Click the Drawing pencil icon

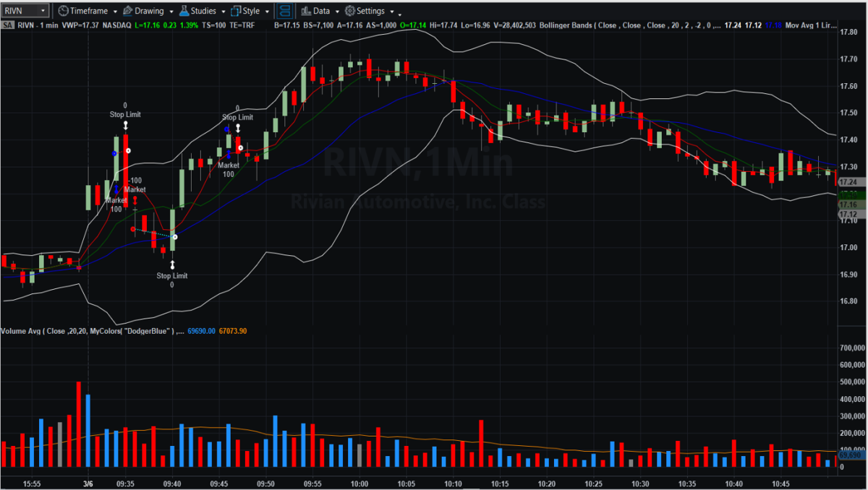(127, 11)
